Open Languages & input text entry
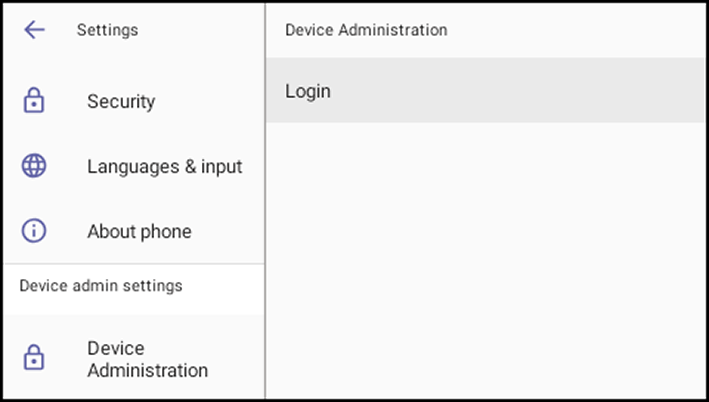The width and height of the screenshot is (709, 402). pos(165,166)
